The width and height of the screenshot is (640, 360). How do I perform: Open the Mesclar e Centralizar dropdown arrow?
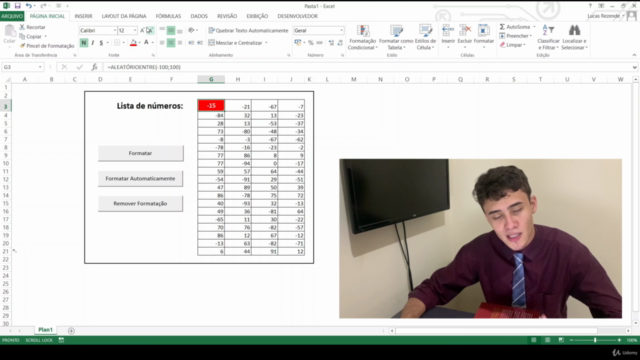tap(266, 43)
